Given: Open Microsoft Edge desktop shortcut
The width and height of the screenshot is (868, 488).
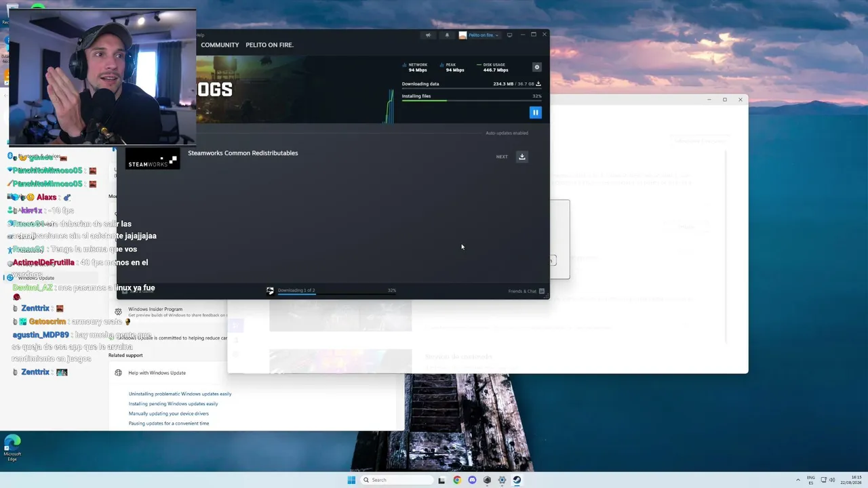Looking at the screenshot, I should (x=12, y=449).
